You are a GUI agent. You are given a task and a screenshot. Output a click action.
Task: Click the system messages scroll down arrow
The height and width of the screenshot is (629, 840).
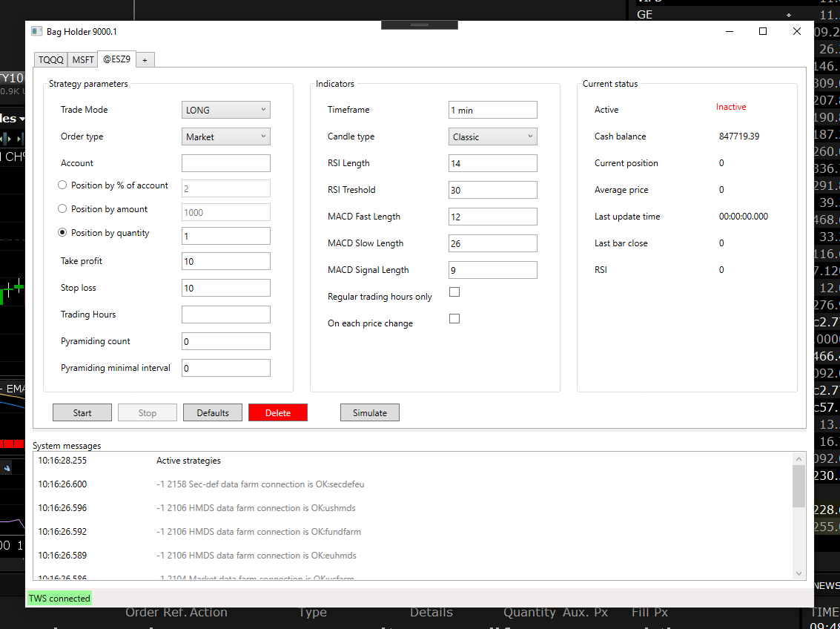798,573
